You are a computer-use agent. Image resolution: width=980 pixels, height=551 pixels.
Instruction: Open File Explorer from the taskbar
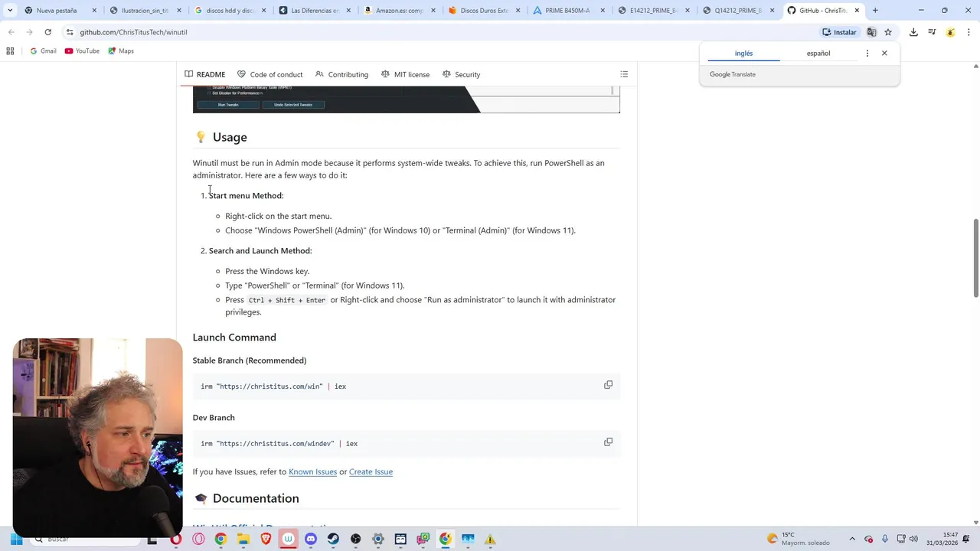coord(243,539)
